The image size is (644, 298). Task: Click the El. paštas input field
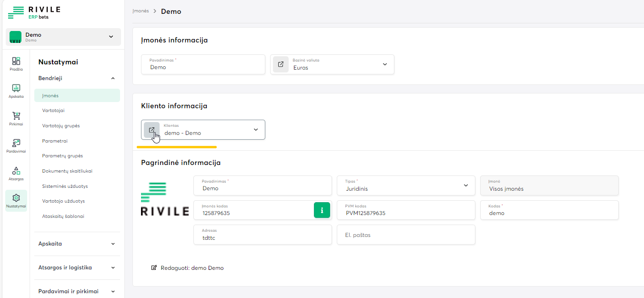point(406,235)
